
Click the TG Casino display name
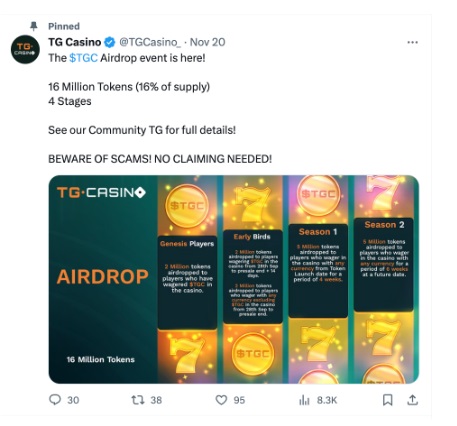click(75, 42)
